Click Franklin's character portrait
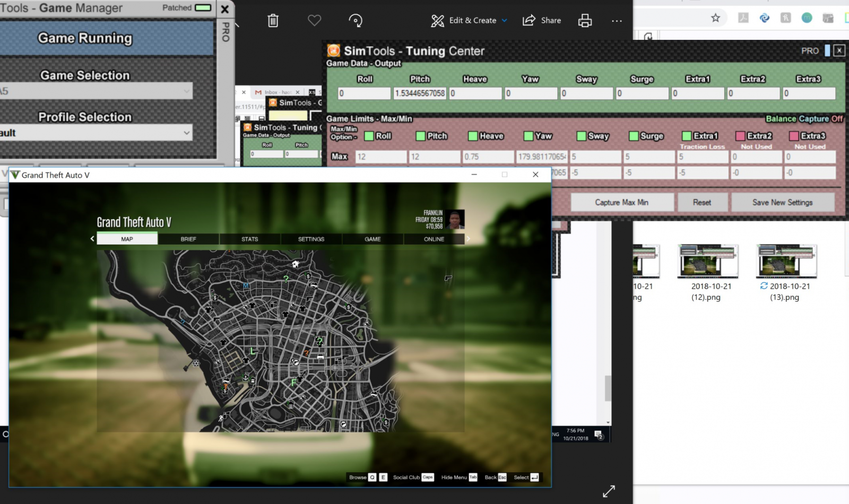The width and height of the screenshot is (849, 504). point(455,220)
